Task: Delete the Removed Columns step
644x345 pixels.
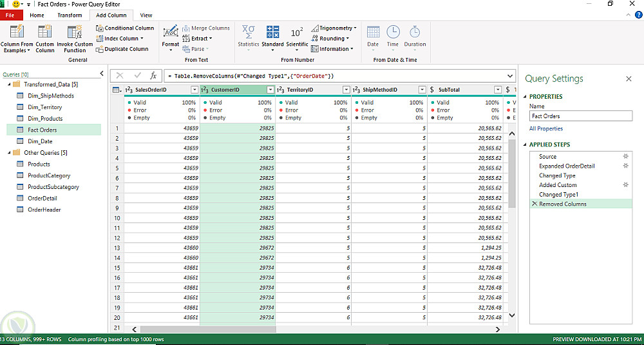Action: click(x=534, y=204)
